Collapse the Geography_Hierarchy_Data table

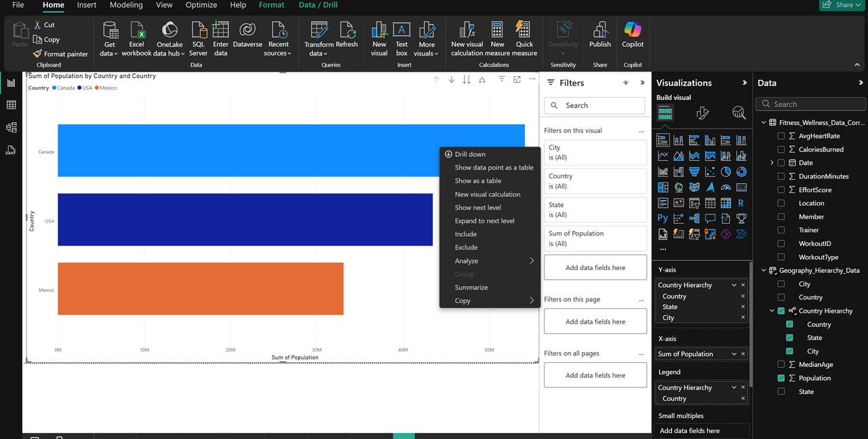click(764, 271)
